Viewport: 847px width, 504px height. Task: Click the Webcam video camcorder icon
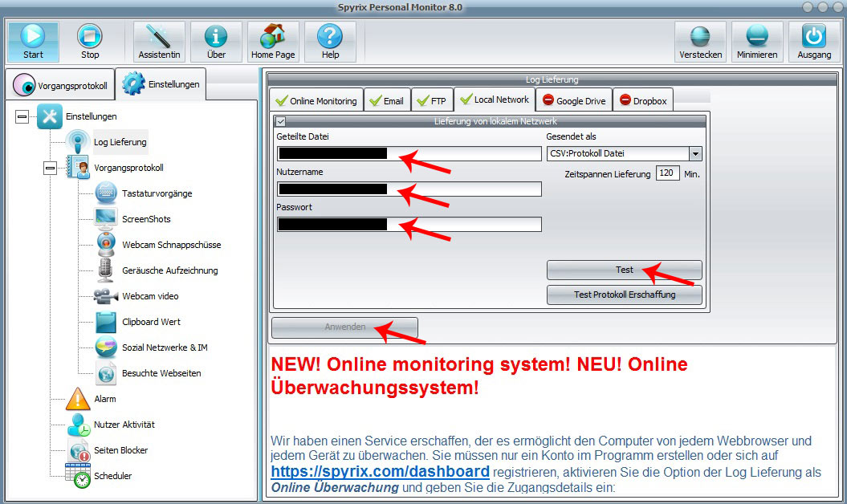(106, 296)
